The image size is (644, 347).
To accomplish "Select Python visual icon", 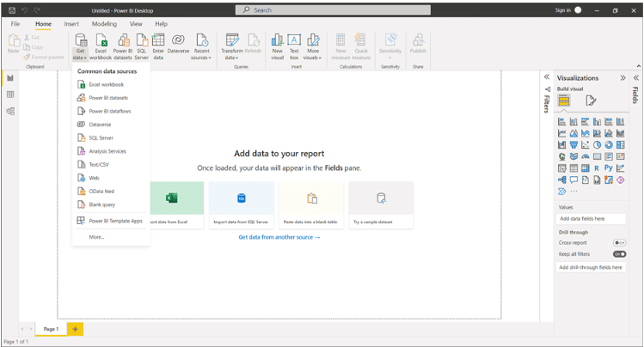I will [x=609, y=168].
